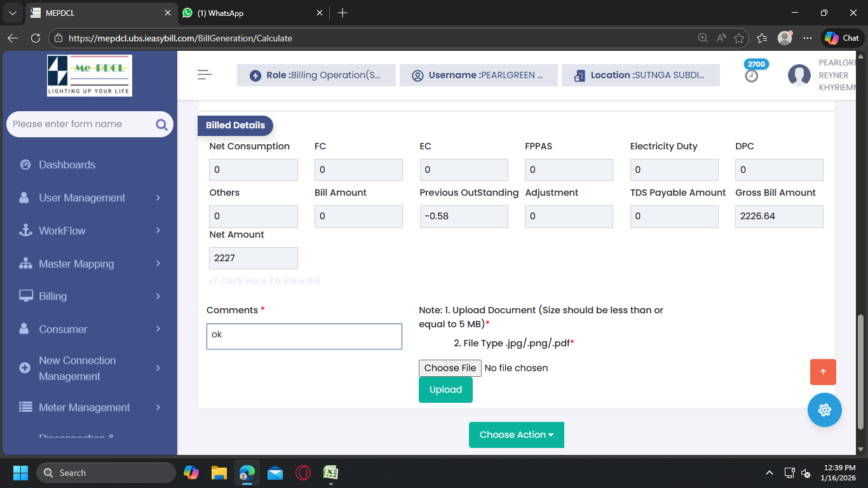The image size is (868, 488).
Task: Switch to the WhatsApp browser tab
Action: 252,13
